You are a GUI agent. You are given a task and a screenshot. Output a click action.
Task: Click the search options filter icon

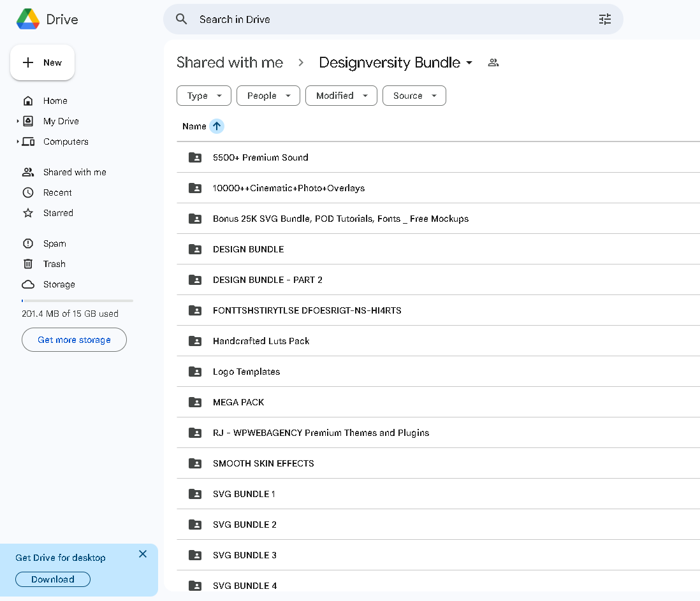(604, 19)
